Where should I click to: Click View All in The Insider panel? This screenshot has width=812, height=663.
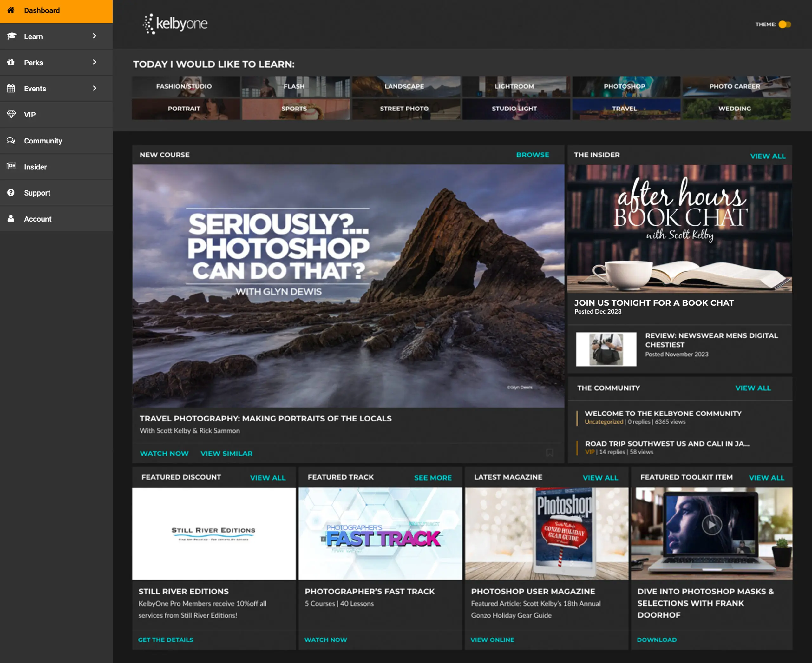coord(768,156)
